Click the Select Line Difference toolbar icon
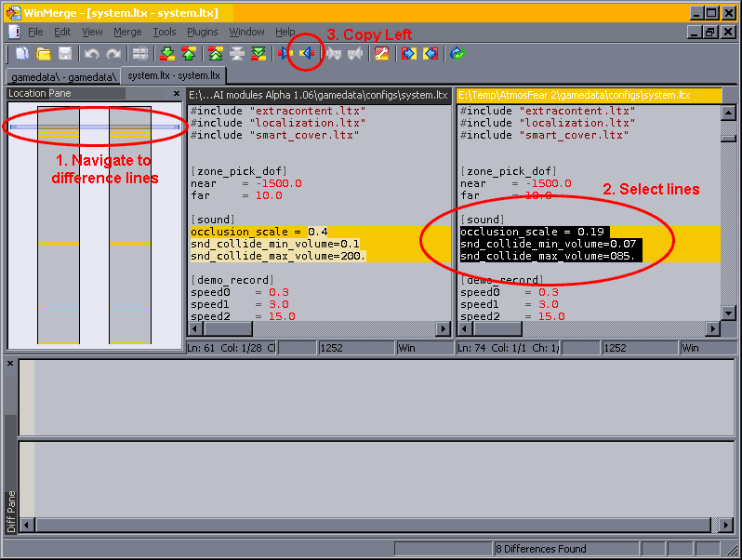The image size is (742, 560). coord(140,54)
